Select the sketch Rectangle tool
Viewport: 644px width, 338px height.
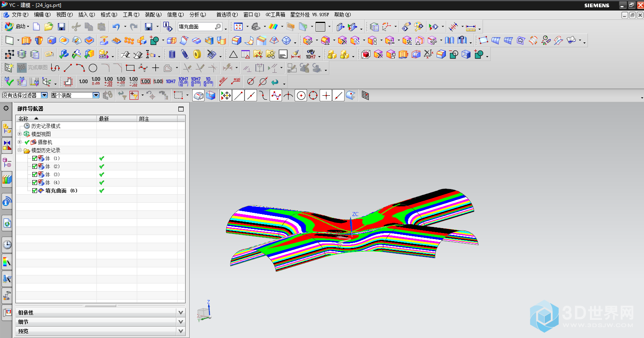(x=130, y=68)
